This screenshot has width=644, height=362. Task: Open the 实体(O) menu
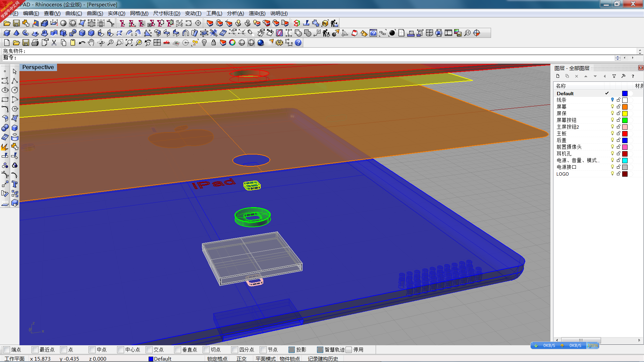[x=116, y=13]
